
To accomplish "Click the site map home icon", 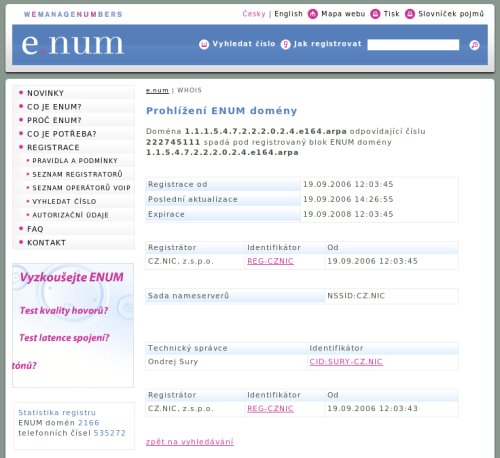I will pyautogui.click(x=312, y=14).
